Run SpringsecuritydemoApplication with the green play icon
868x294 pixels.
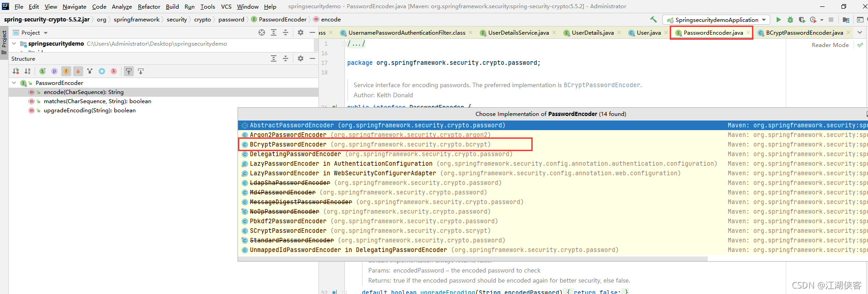pyautogui.click(x=778, y=20)
